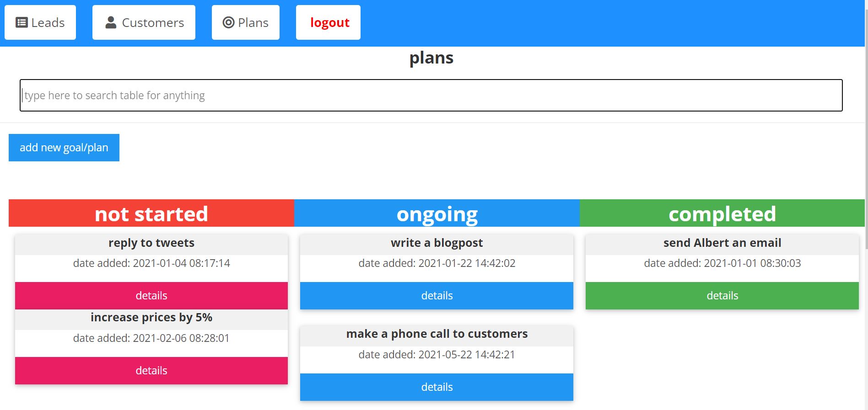Image resolution: width=868 pixels, height=410 pixels.
Task: Click the write a blogpost card title
Action: (x=437, y=243)
